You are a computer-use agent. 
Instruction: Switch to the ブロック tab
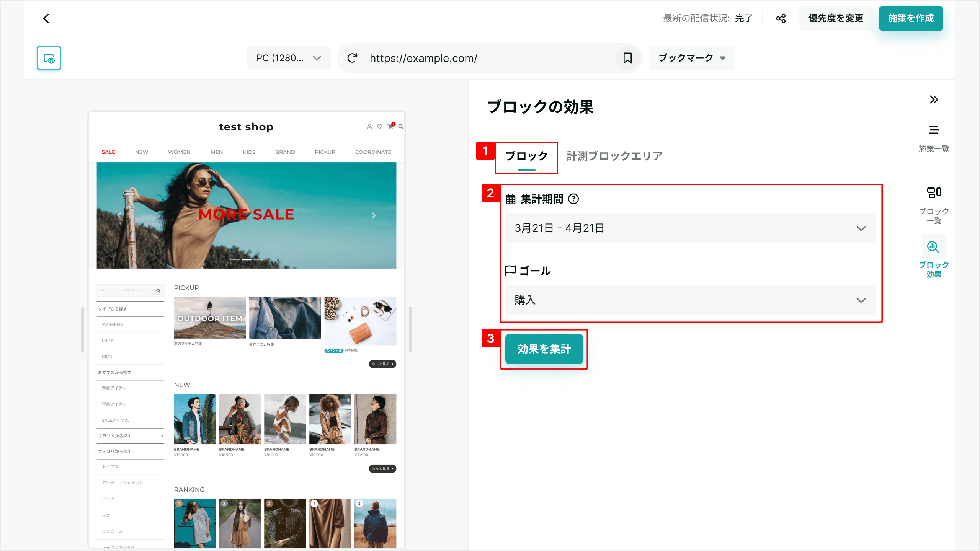pyautogui.click(x=526, y=156)
